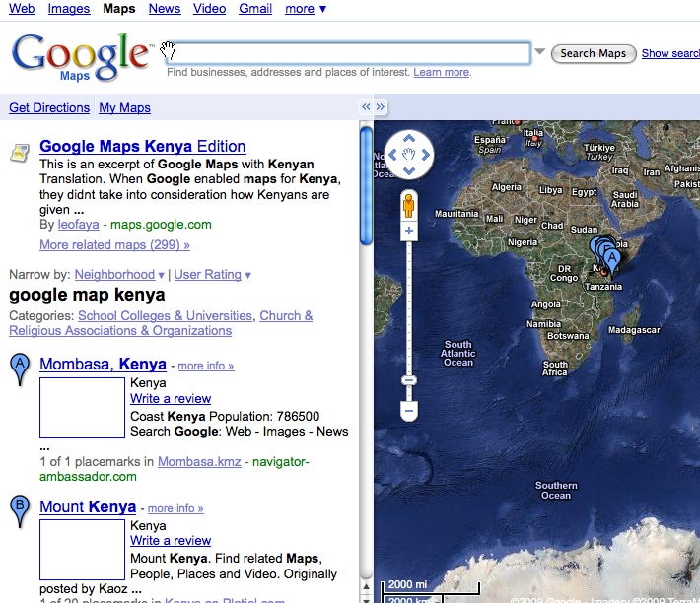The image size is (700, 603).
Task: Open Google Maps Kenya Edition result
Action: tap(142, 146)
